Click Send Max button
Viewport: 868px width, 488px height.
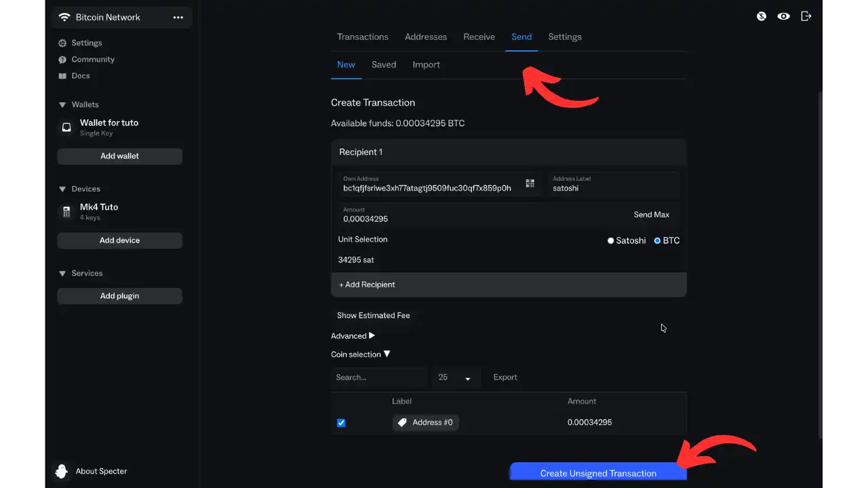click(x=652, y=214)
